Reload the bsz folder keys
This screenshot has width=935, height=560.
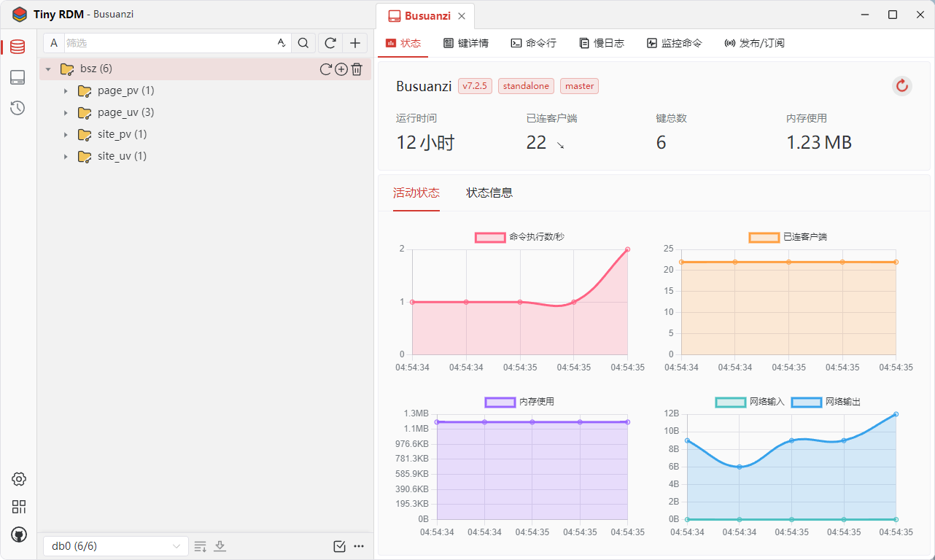coord(326,69)
